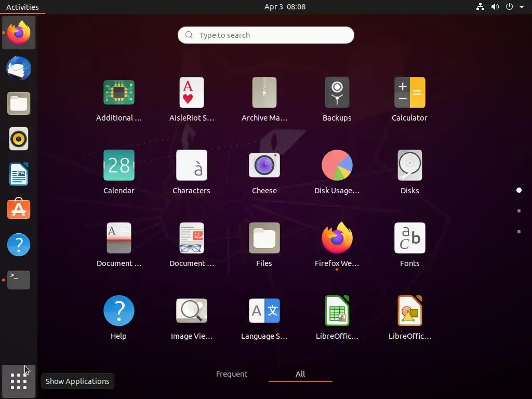The image size is (532, 399).
Task: Click the Activities button
Action: (x=22, y=7)
